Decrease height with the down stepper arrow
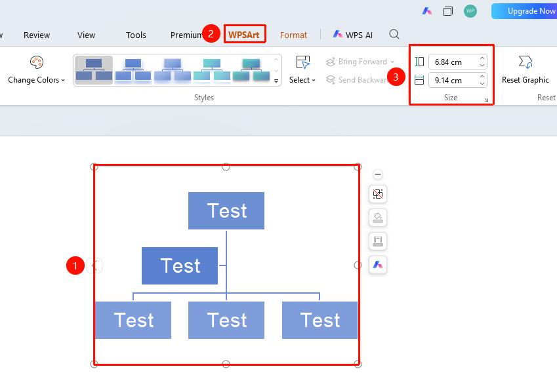Image resolution: width=557 pixels, height=392 pixels. point(482,66)
